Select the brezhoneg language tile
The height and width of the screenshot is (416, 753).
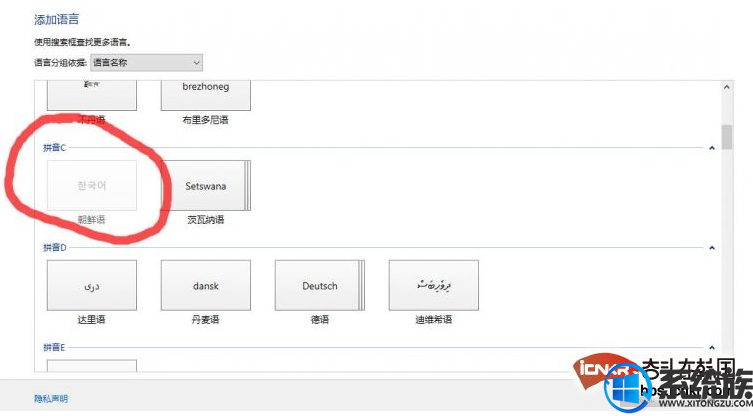[206, 95]
